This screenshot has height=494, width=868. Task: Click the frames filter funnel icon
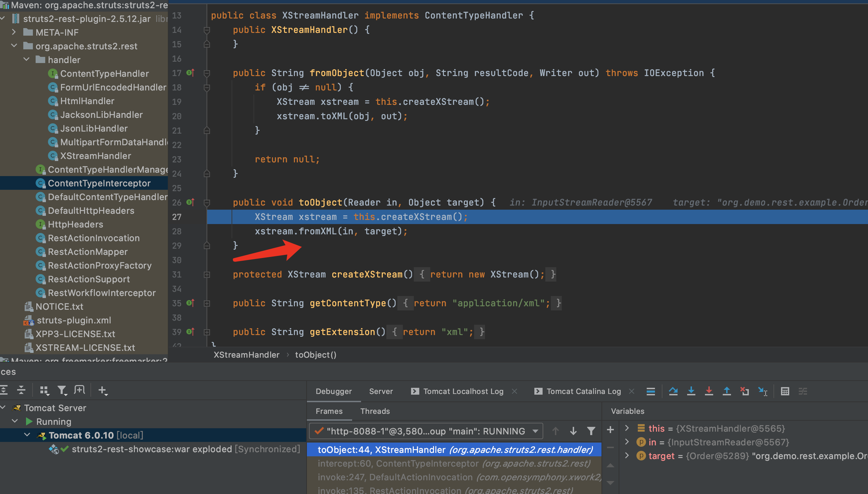pyautogui.click(x=591, y=431)
